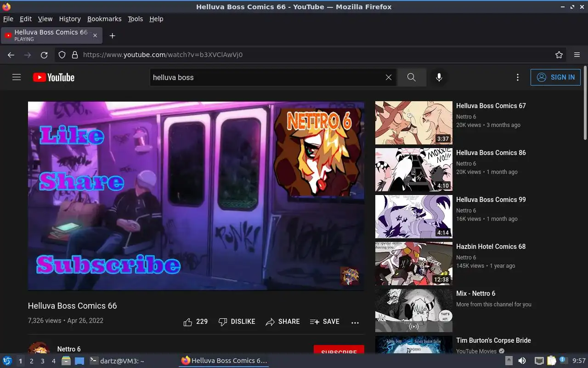Start voice search with the microphone icon
Viewport: 588px width, 368px height.
(x=439, y=77)
